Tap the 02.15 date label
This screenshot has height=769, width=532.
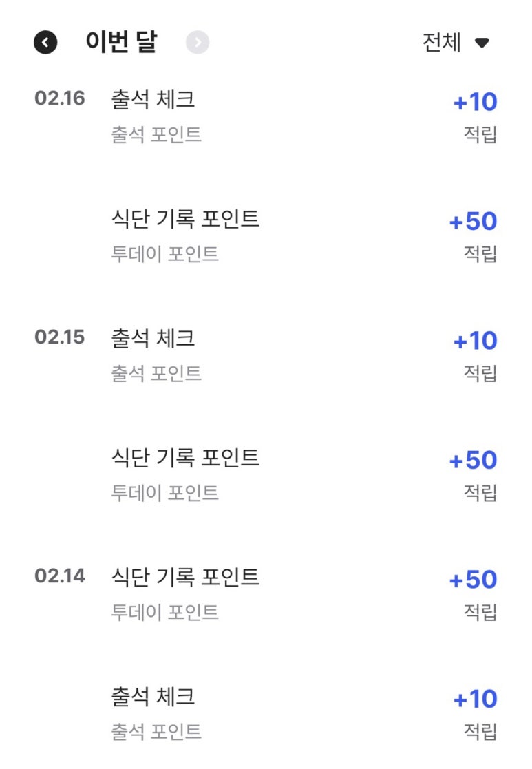pyautogui.click(x=60, y=337)
